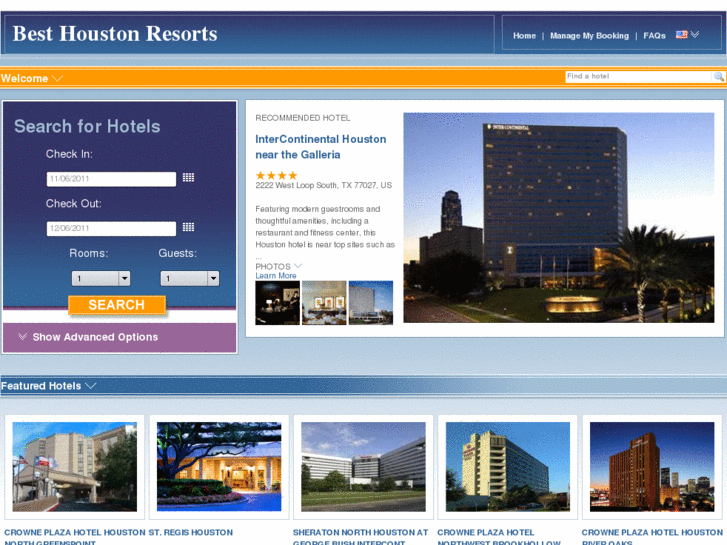Open Crowne Plaza Northwest Brookhollow image
Screen dimensions: 727x545
point(508,467)
